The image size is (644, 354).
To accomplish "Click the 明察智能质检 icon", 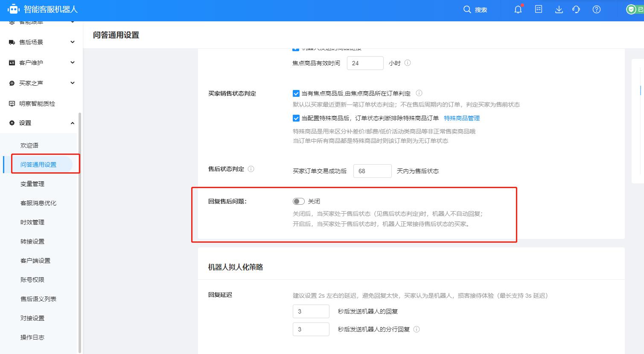I will pos(12,104).
